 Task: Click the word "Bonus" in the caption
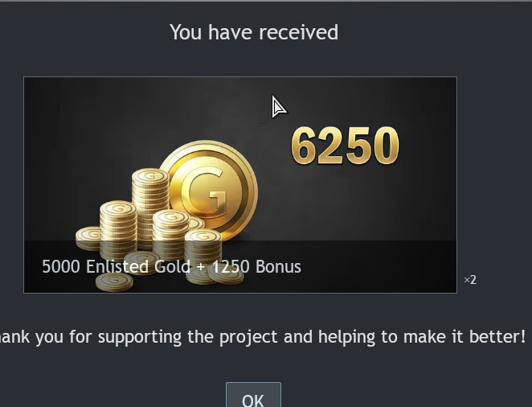(x=278, y=266)
